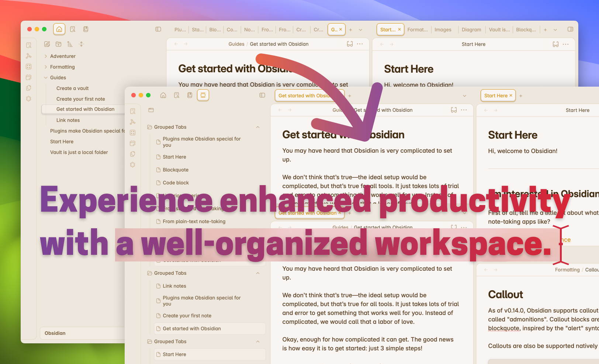Toggle right sidebar in the back window

[570, 29]
